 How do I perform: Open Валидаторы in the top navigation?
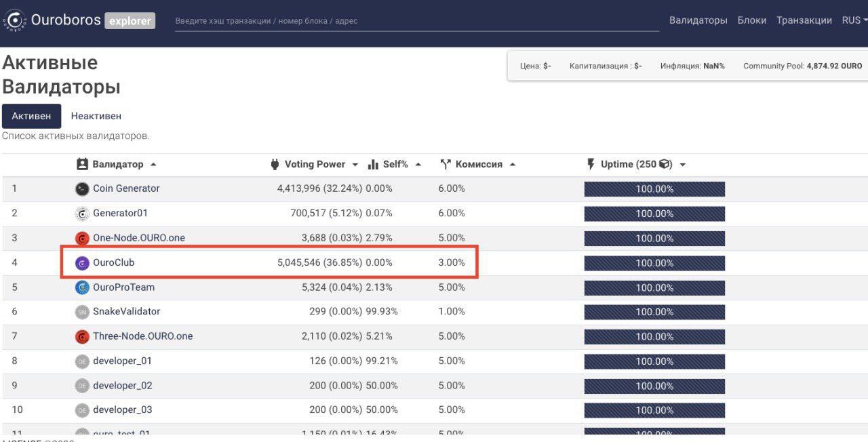click(x=698, y=20)
